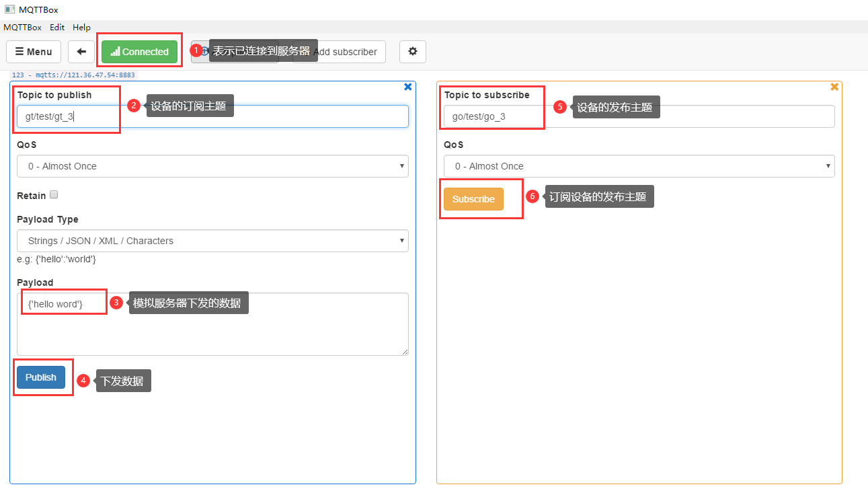Toggle the Retain checkbox

54,195
